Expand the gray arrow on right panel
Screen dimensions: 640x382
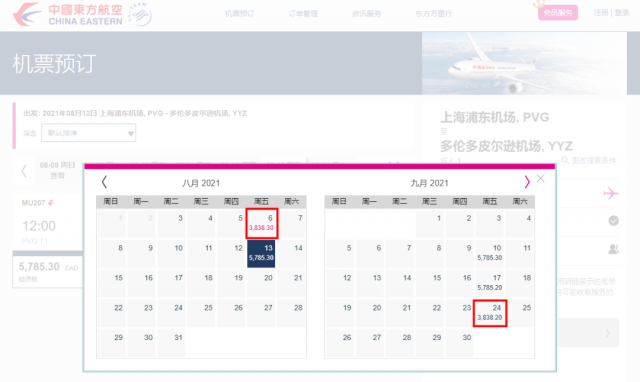608,333
